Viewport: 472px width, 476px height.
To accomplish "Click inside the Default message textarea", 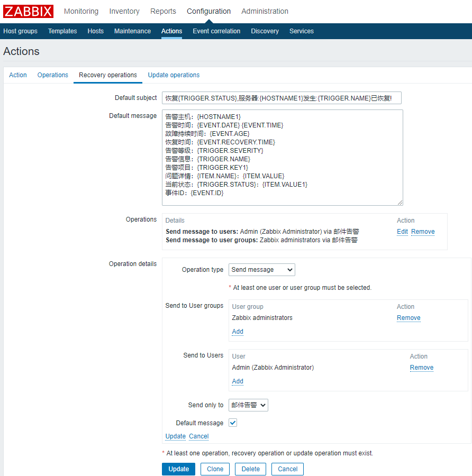I will (283, 158).
